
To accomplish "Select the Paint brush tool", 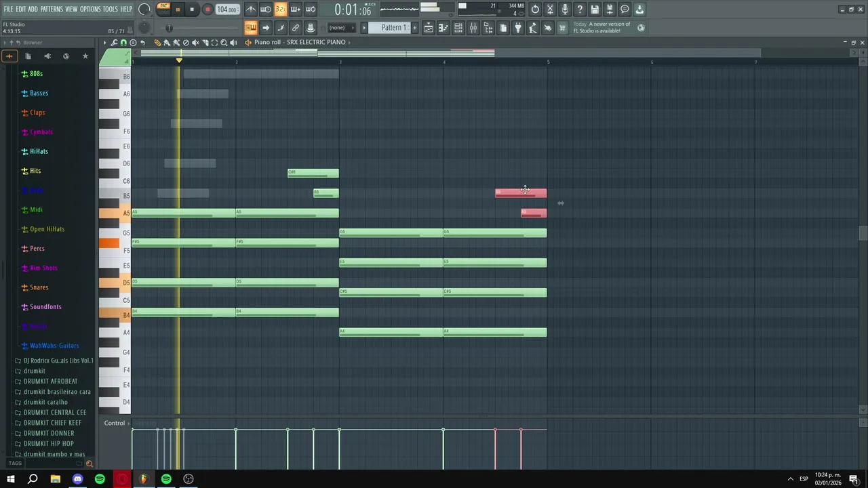I will point(167,42).
